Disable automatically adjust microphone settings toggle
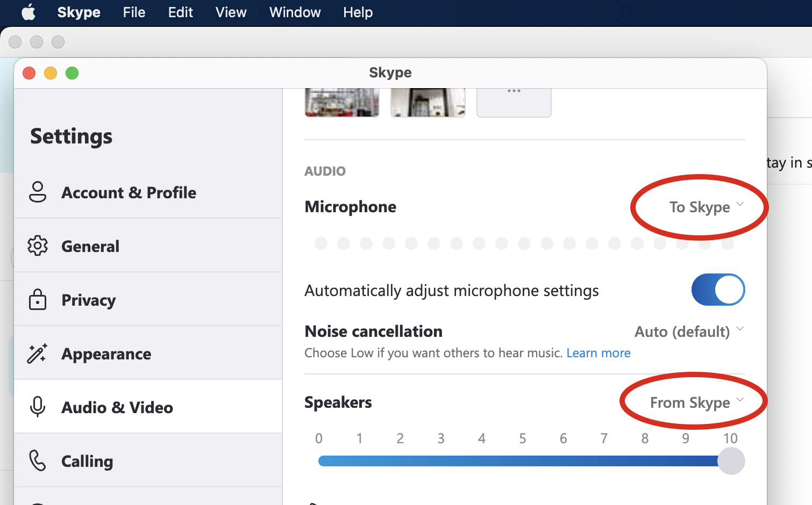Screen dimensions: 812x505 718,290
